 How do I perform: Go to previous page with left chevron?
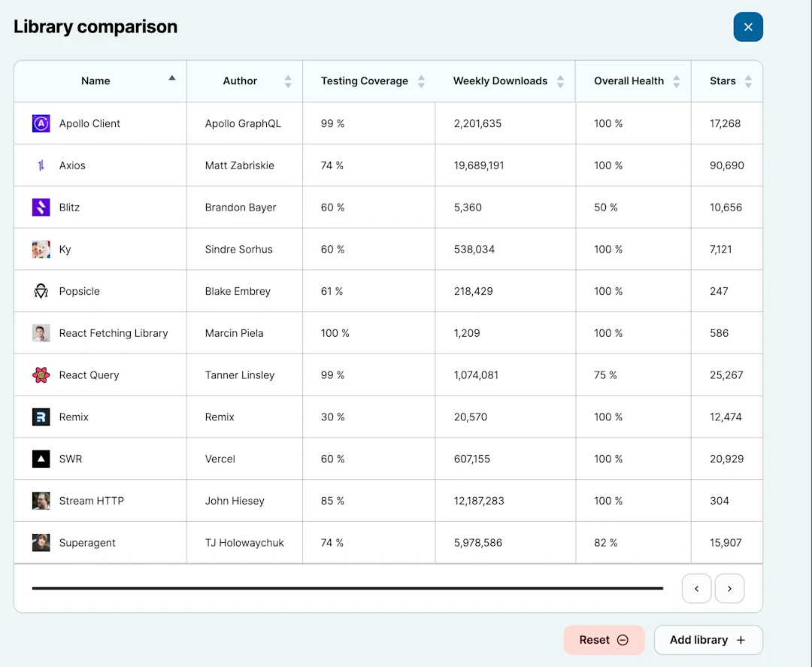tap(696, 588)
